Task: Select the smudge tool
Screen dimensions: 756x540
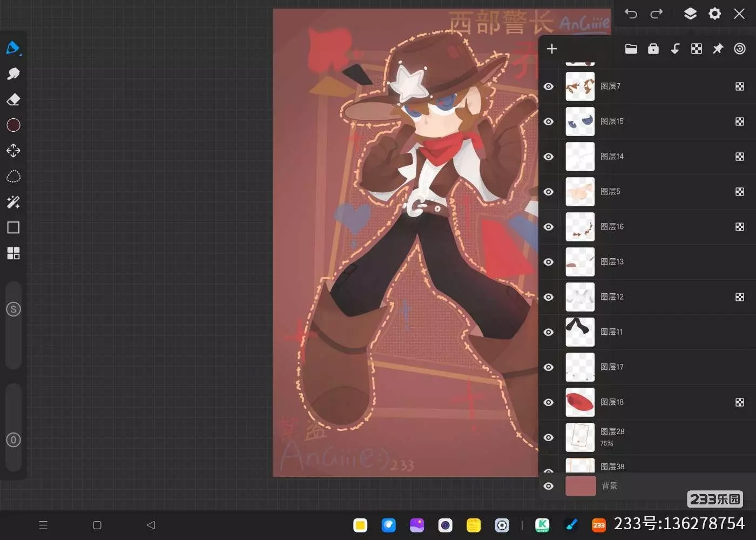Action: (13, 73)
